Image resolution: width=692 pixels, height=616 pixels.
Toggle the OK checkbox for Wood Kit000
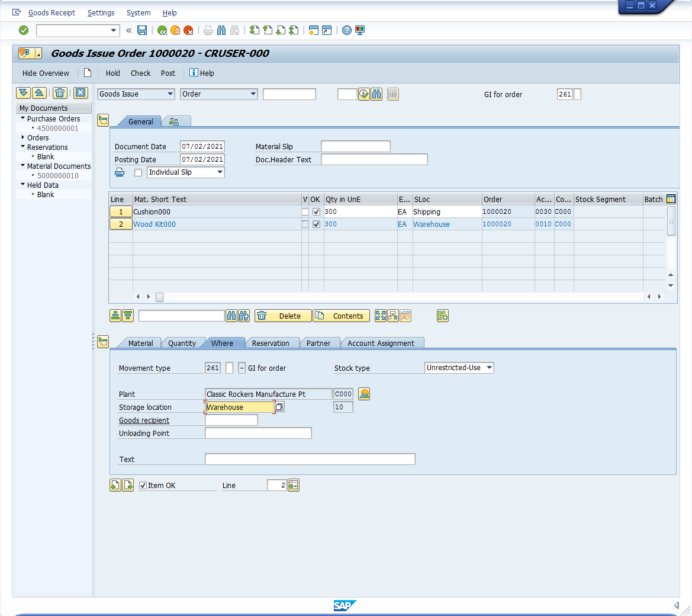pyautogui.click(x=317, y=224)
